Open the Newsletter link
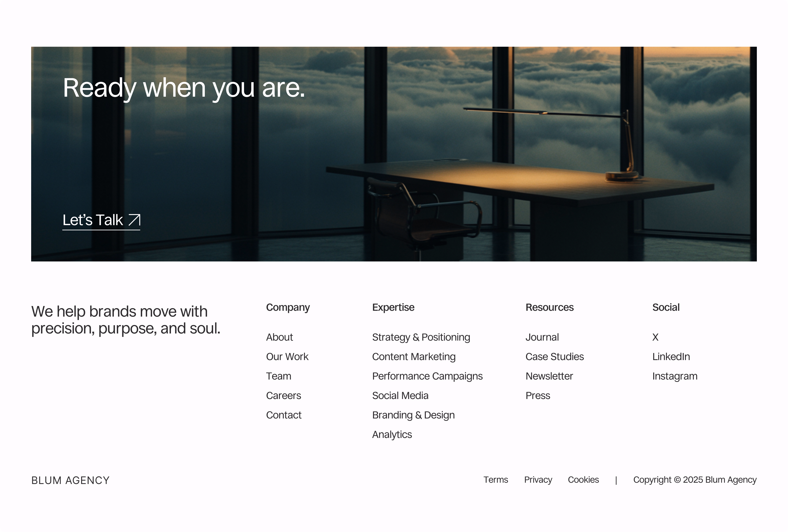The width and height of the screenshot is (788, 532). tap(549, 376)
